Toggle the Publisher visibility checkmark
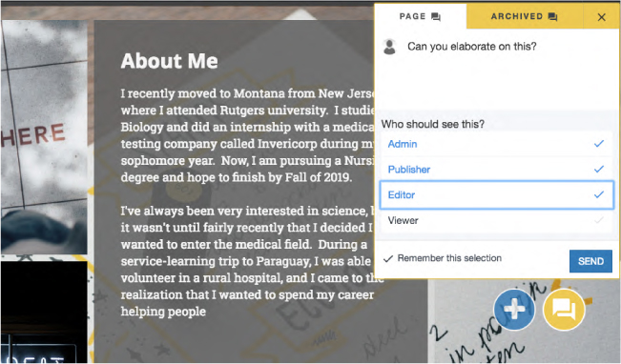621x364 pixels. click(599, 169)
